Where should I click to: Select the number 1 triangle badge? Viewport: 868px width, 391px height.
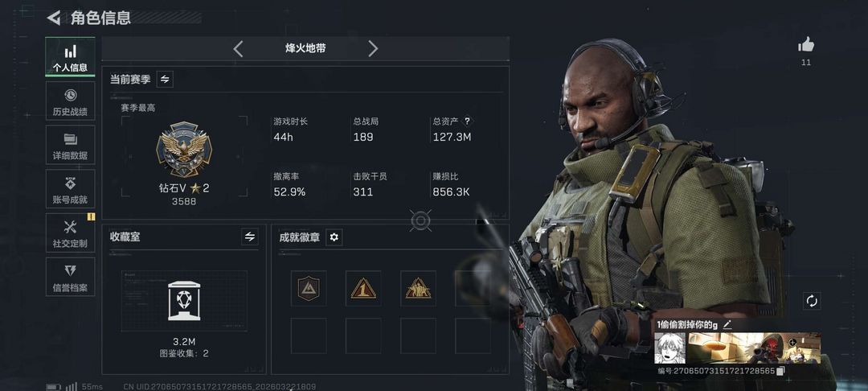(363, 288)
